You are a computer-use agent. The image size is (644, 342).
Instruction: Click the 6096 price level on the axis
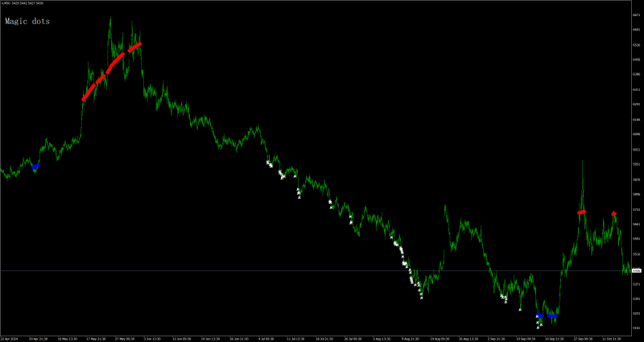(x=637, y=134)
